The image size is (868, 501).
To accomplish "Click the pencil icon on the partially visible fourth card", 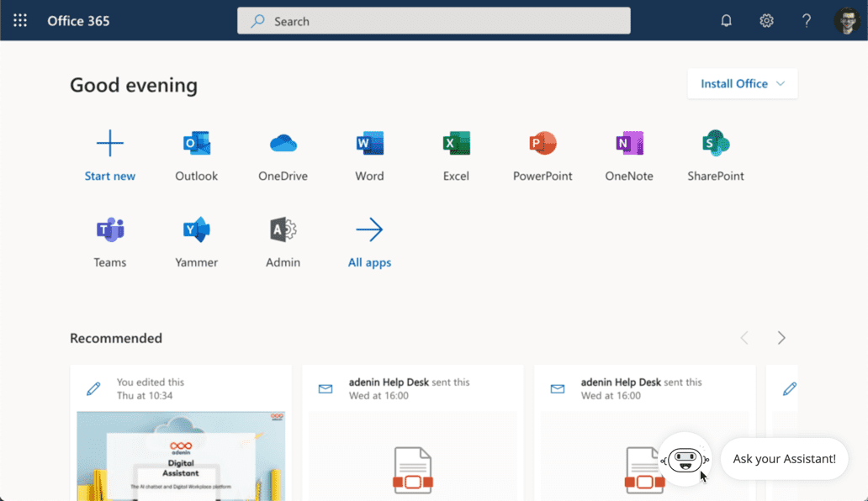I will click(x=790, y=388).
